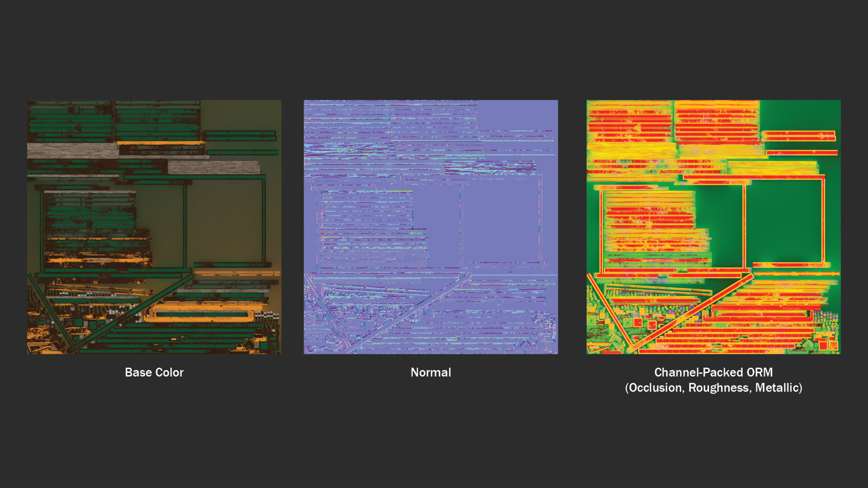Click the solid green top-right area of ORM map
Image resolution: width=868 pixels, height=488 pixels.
coord(800,114)
